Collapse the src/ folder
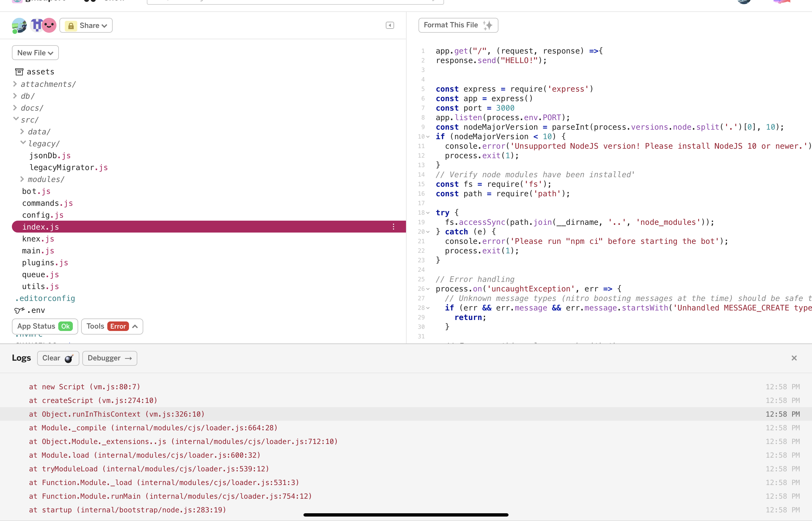Screen dimensions: 812x521 coord(26,120)
